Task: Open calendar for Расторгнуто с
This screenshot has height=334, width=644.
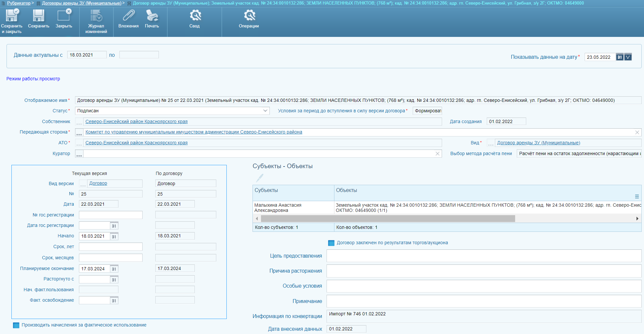Action: pyautogui.click(x=114, y=279)
